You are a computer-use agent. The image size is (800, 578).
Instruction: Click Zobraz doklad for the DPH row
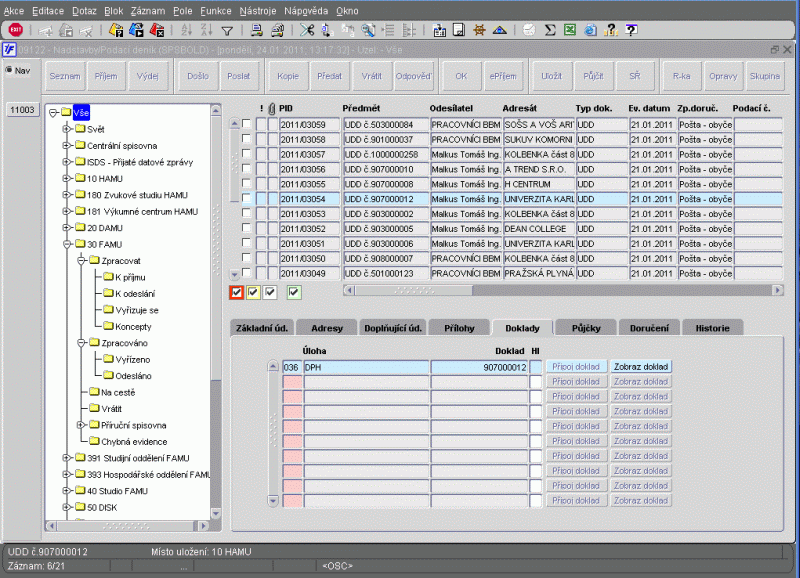641,367
